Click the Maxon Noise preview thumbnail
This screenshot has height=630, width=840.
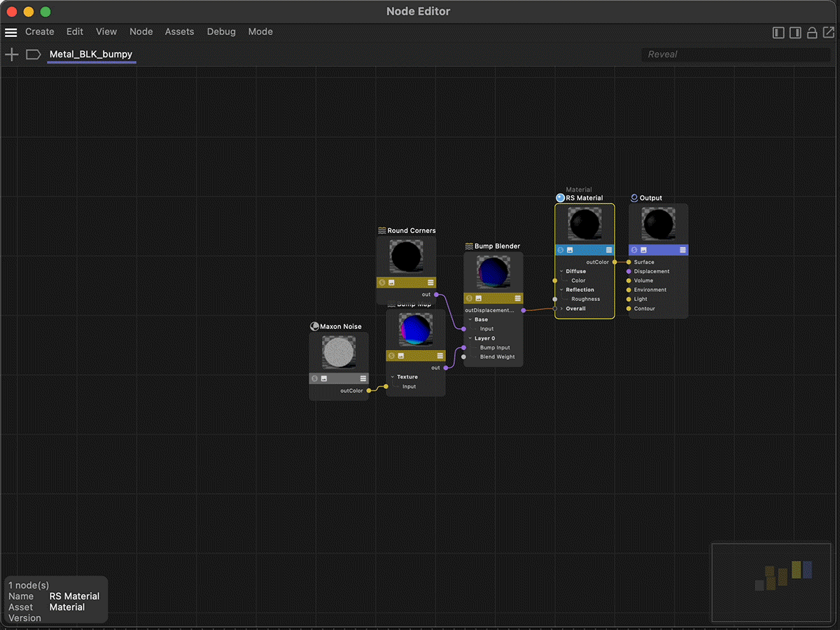339,352
